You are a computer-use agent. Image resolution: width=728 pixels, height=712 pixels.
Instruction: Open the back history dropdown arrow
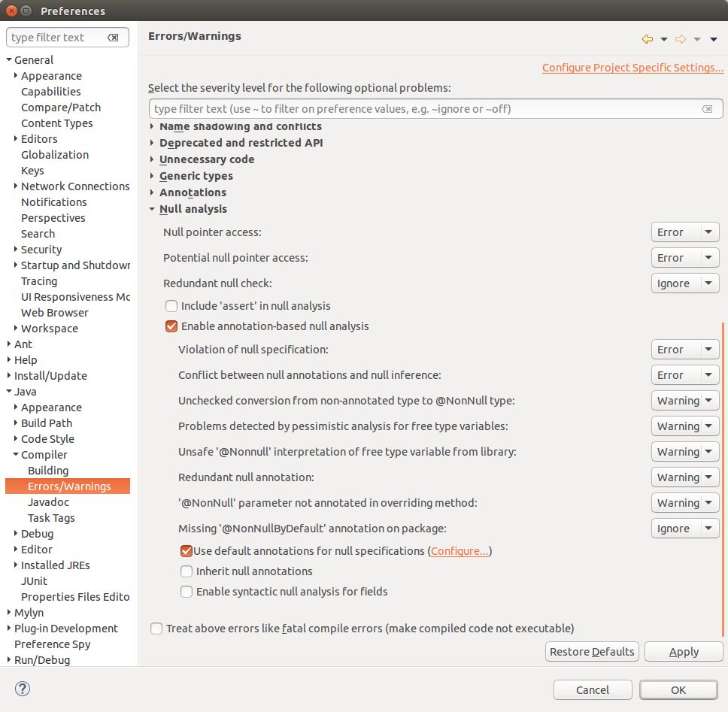pos(664,39)
